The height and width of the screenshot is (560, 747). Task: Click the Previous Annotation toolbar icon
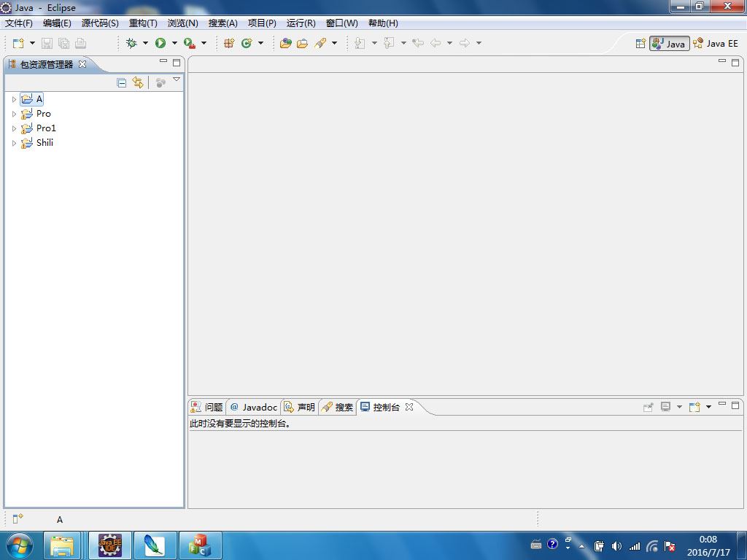coord(390,43)
